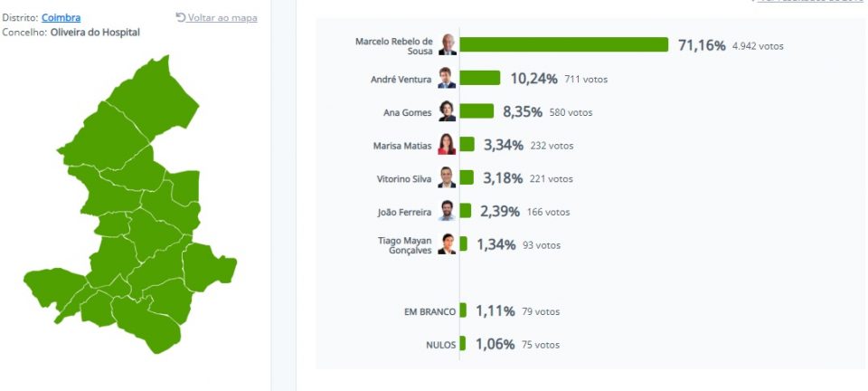868x391 pixels.
Task: Click the 4.942 votos count
Action: (758, 46)
